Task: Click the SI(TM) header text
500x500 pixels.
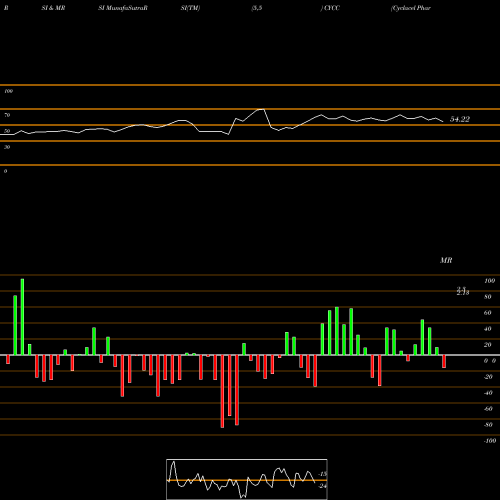Action: 190,8
